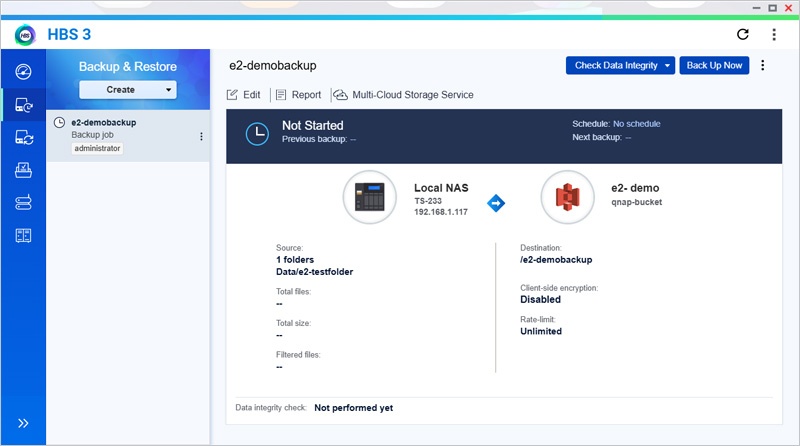Screen dimensions: 800x446
Task: Maximize the HBS 3 window
Action: tap(772, 8)
